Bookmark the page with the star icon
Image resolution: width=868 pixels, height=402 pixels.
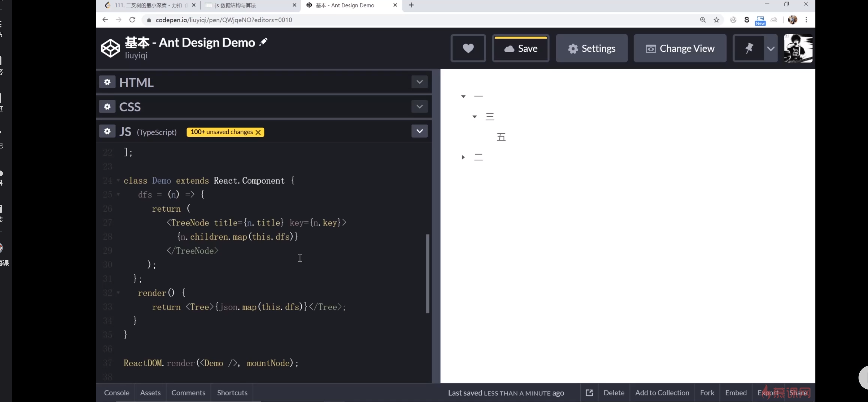[x=716, y=20]
